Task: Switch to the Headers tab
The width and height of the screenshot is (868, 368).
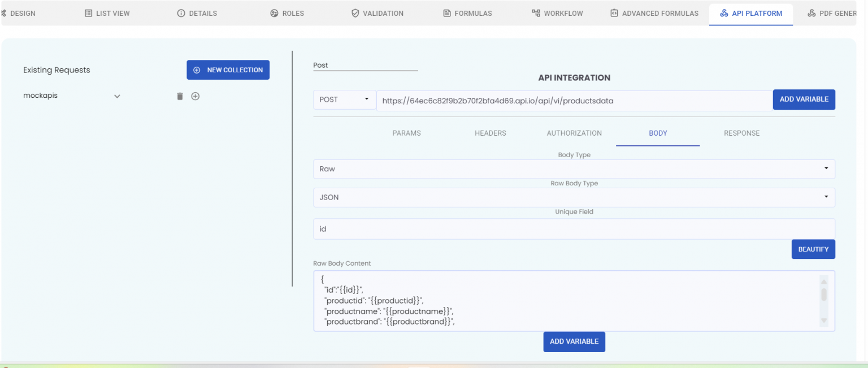Action: coord(490,133)
